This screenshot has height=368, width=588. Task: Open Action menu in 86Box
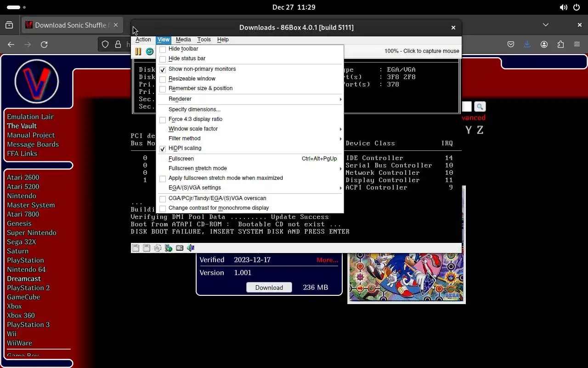click(x=143, y=40)
